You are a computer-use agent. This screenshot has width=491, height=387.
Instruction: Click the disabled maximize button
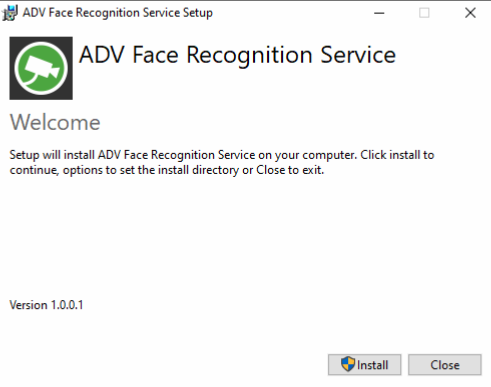pos(424,13)
